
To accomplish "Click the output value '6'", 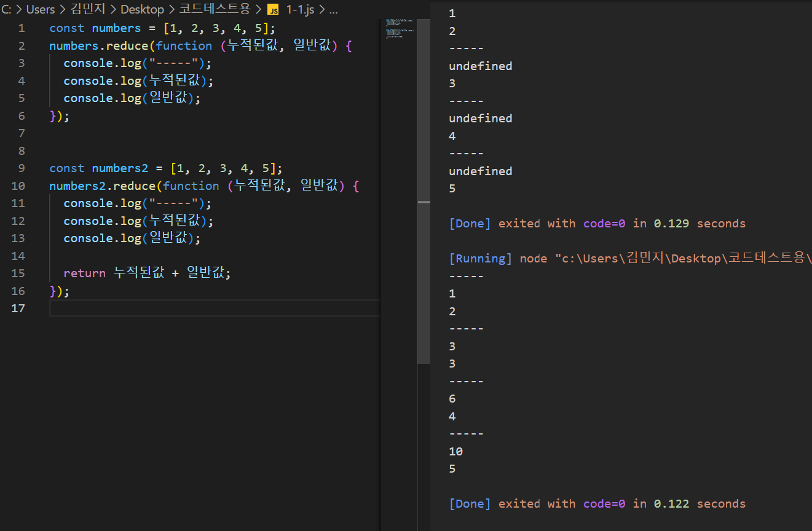I will click(x=452, y=399).
